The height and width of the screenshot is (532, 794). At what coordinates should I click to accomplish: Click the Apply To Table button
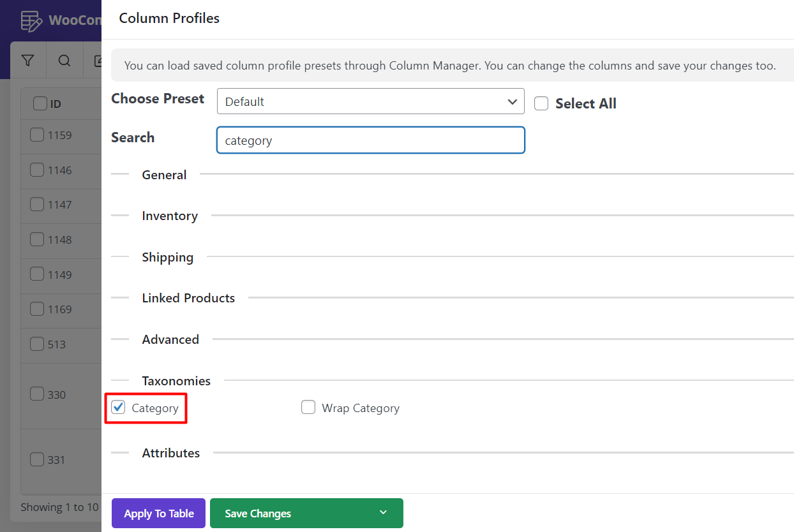[158, 513]
